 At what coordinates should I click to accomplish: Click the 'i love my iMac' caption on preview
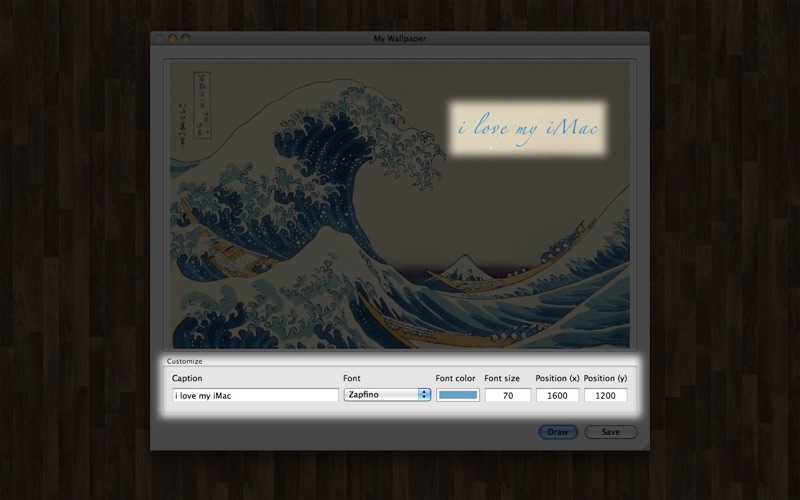pos(528,128)
